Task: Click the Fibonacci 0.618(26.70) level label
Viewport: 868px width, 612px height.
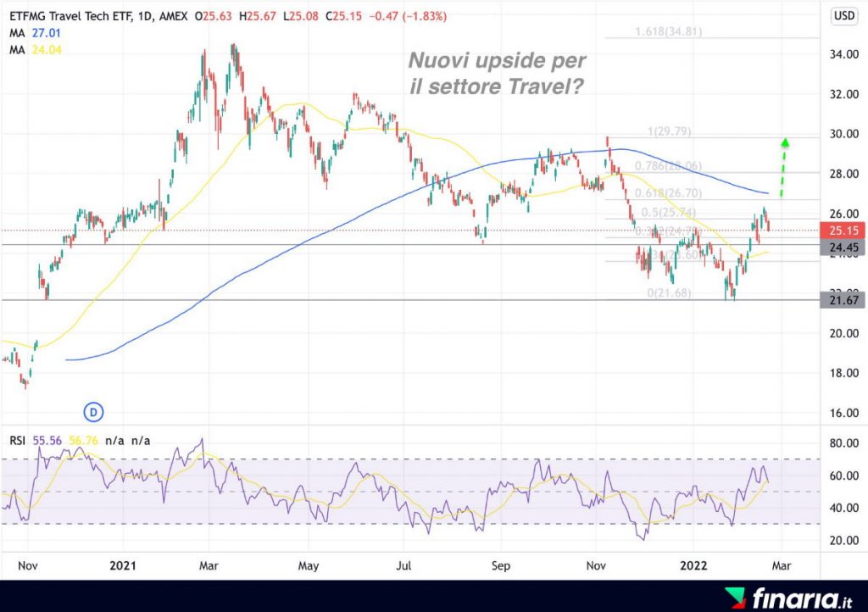Action: pyautogui.click(x=669, y=193)
